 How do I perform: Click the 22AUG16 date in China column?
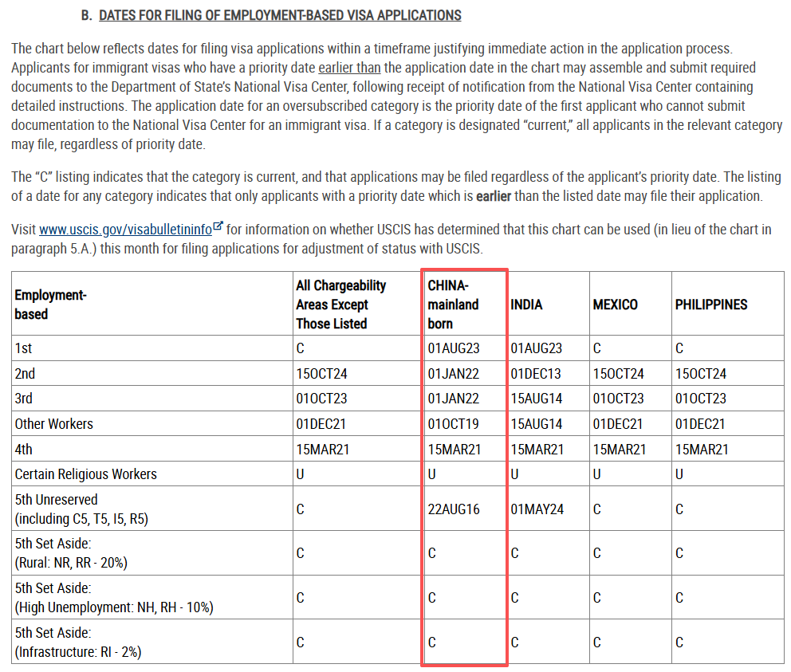click(454, 509)
